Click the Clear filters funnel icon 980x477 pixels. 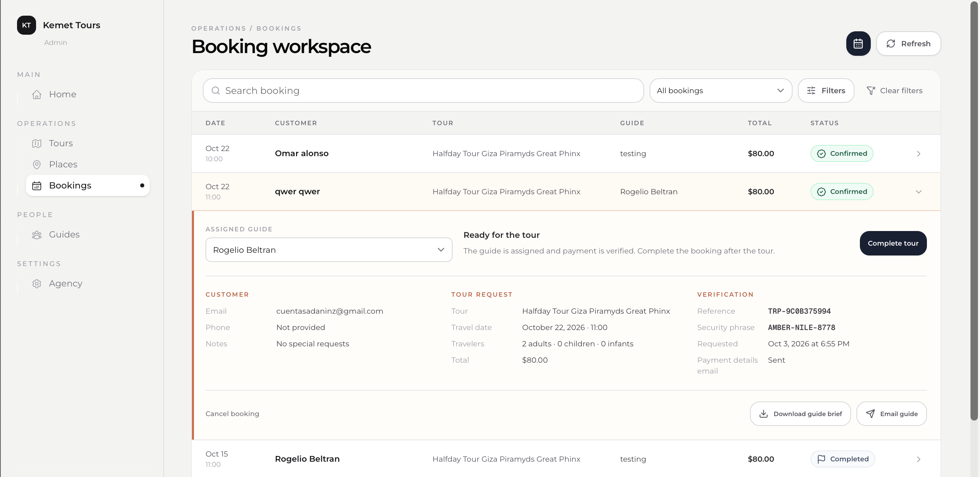(x=871, y=91)
